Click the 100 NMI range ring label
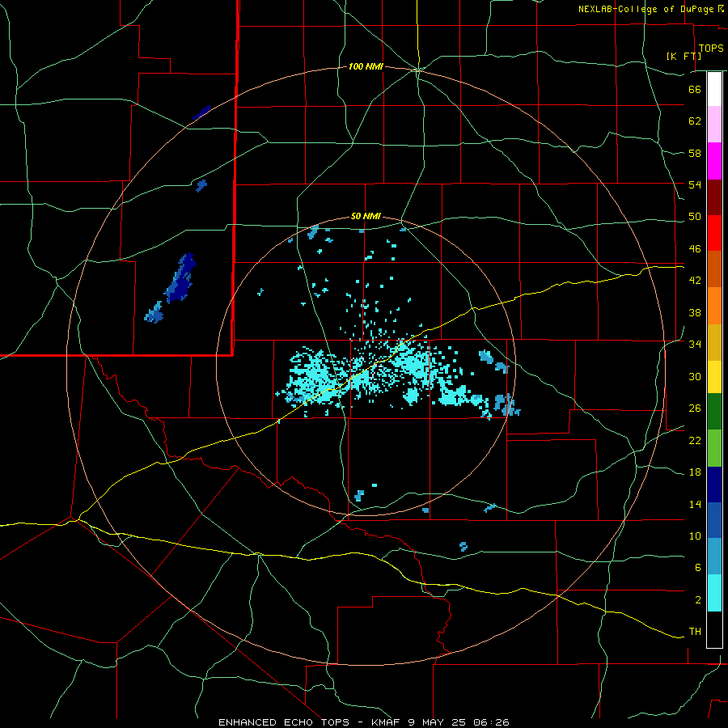The width and height of the screenshot is (728, 728). click(366, 66)
